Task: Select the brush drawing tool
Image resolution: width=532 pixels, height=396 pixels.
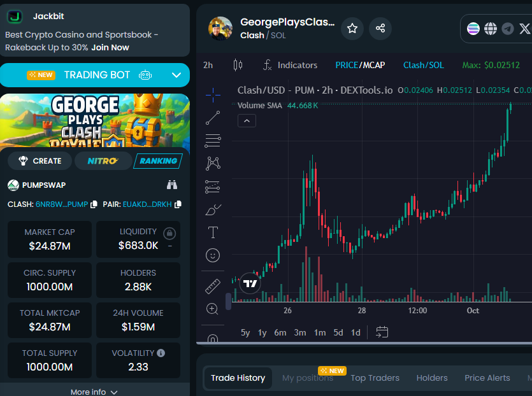Action: coord(213,210)
